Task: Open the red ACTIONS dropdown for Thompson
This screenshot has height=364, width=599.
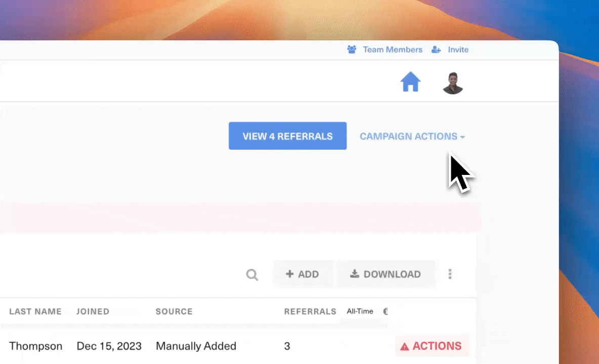Action: pyautogui.click(x=431, y=346)
